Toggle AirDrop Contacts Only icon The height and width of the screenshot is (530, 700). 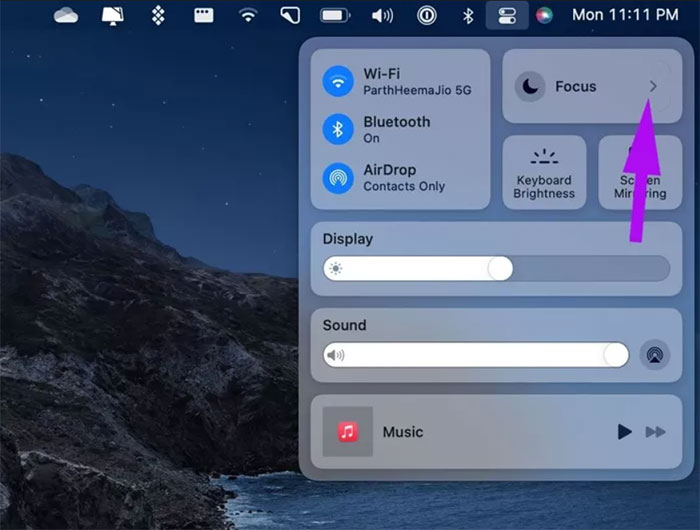(x=338, y=178)
